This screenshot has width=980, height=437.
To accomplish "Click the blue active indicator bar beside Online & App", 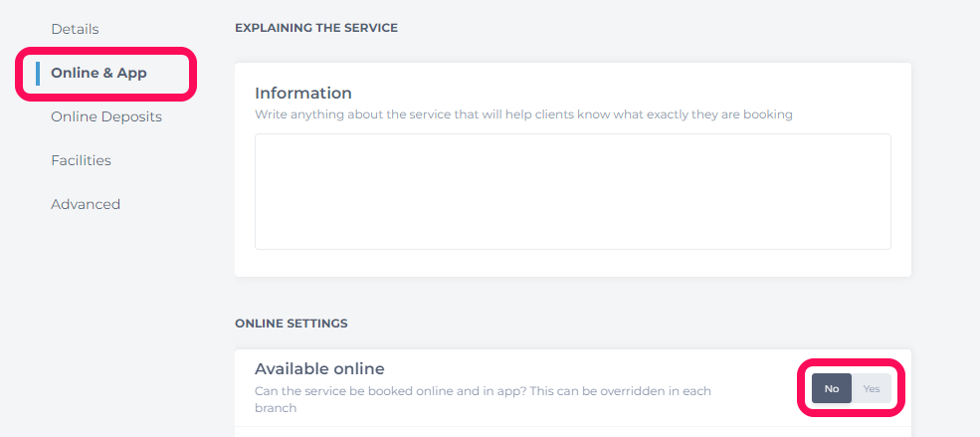I will pos(38,73).
